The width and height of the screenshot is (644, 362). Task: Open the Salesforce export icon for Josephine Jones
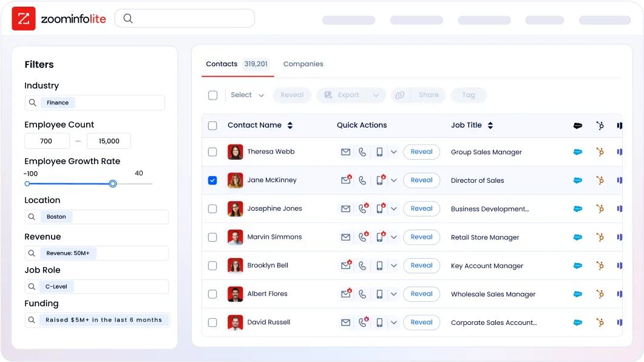tap(577, 208)
